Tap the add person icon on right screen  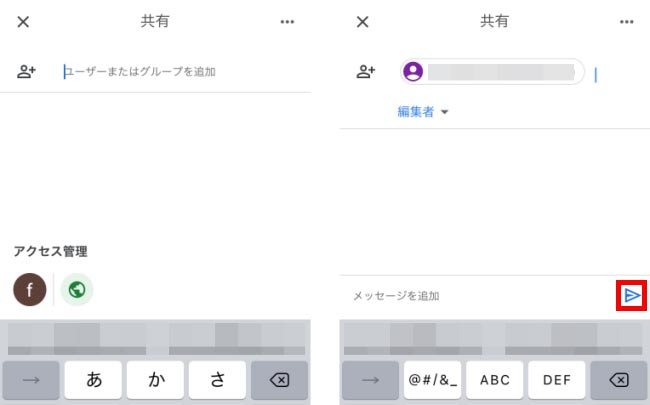click(x=366, y=72)
